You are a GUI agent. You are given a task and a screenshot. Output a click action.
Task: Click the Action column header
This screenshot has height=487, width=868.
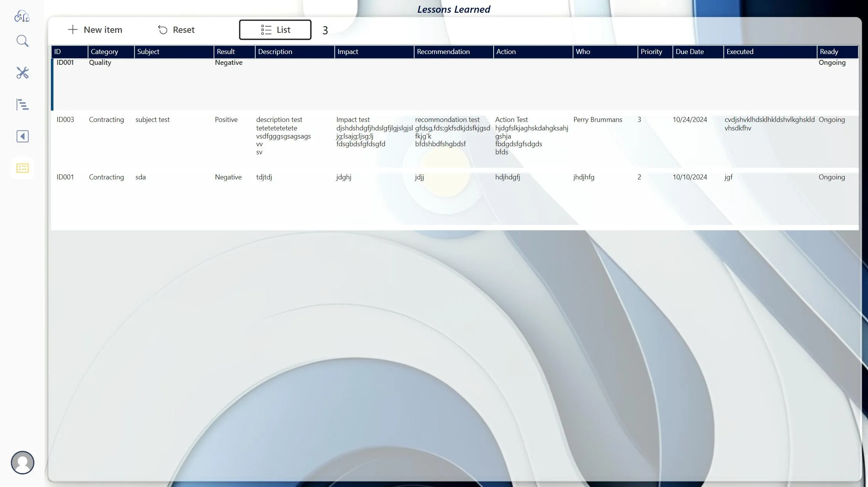[533, 52]
